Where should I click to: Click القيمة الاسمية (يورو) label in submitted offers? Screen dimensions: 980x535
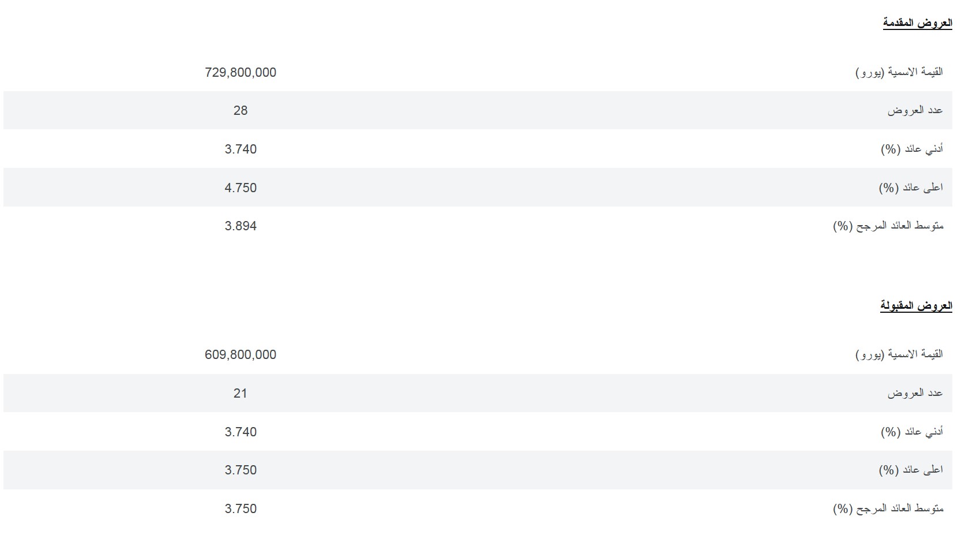coord(899,72)
